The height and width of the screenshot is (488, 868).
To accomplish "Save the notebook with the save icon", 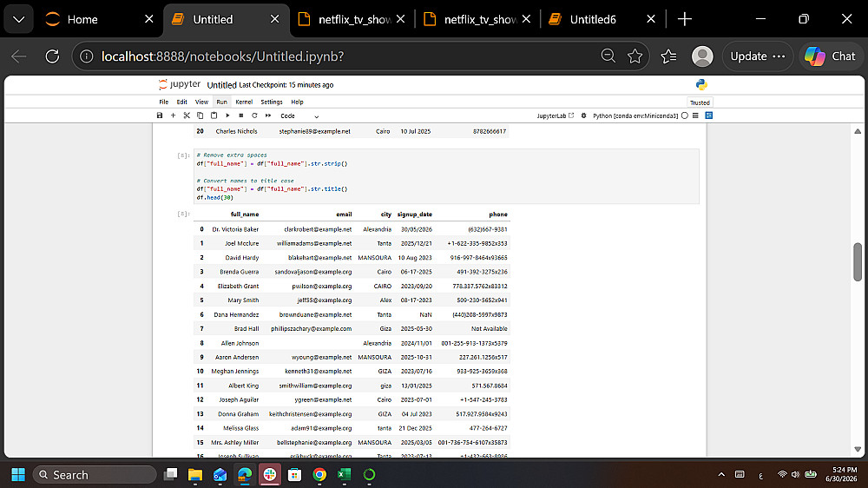I will coord(160,115).
